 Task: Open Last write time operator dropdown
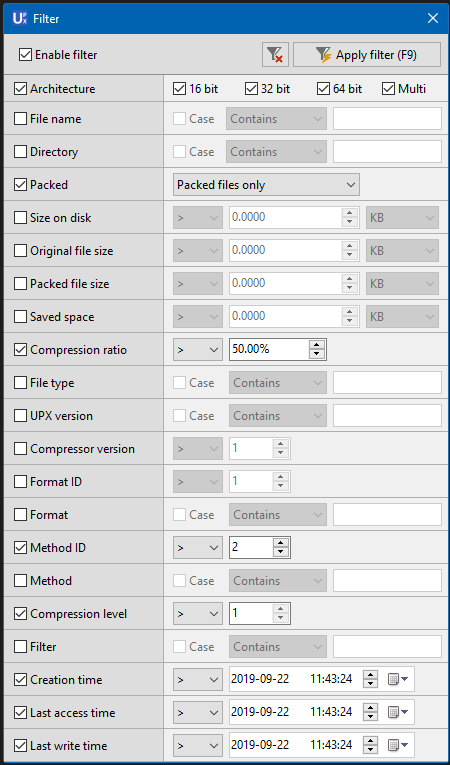tap(198, 745)
